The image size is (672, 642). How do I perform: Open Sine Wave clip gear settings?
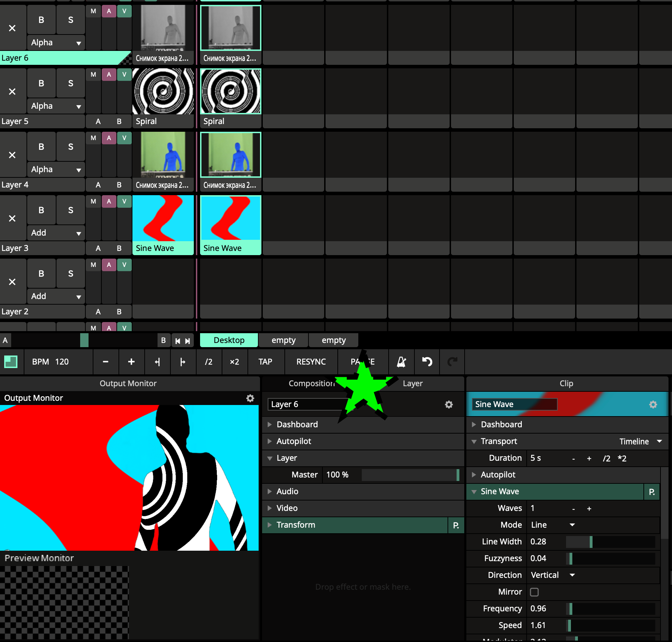[x=653, y=404]
